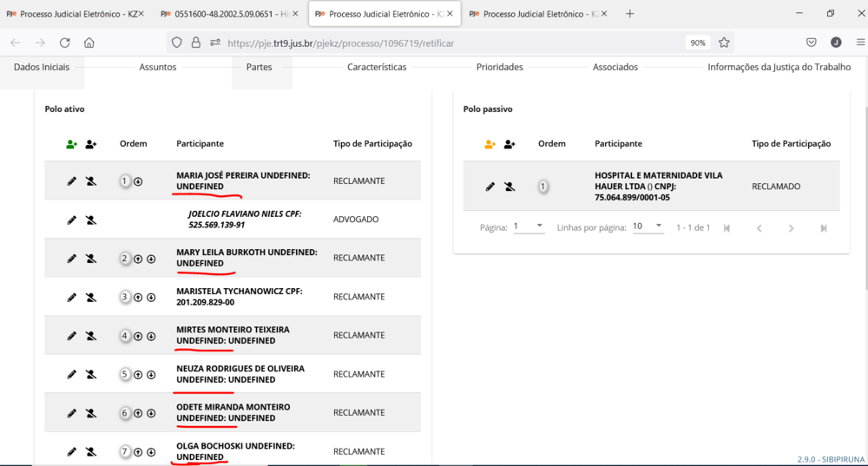Move Olga Bochoski down in order
The image size is (868, 466).
[150, 452]
